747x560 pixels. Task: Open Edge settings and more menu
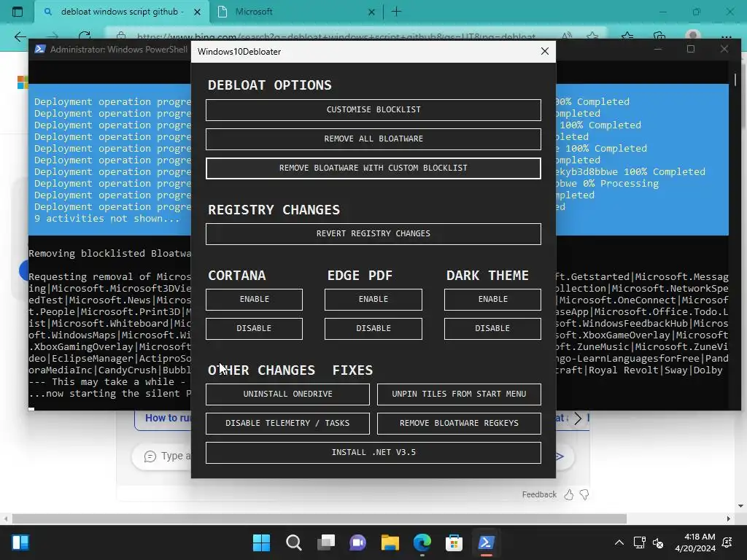726,36
